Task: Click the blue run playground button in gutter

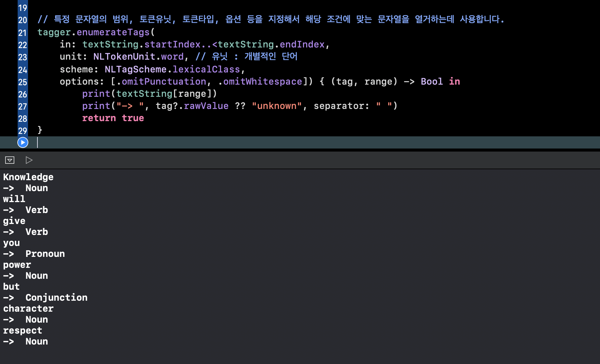Action: click(x=23, y=142)
